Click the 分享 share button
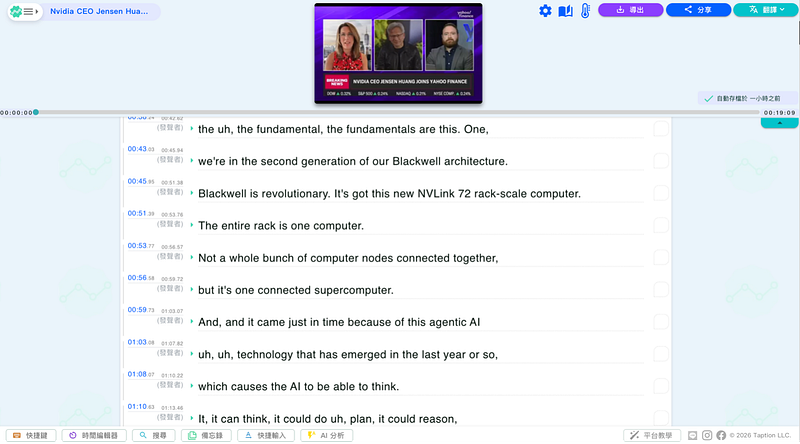This screenshot has height=444, width=800. point(698,10)
